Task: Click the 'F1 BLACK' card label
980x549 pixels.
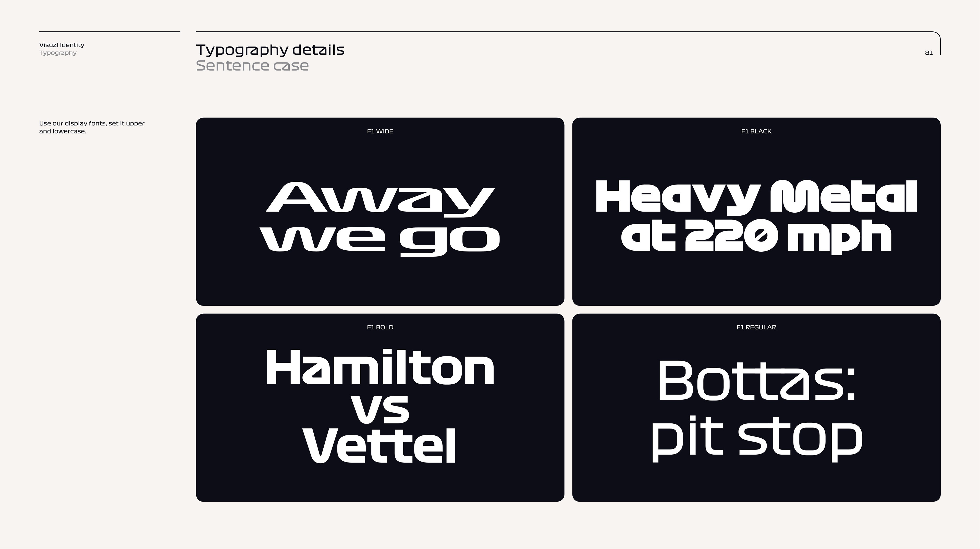Action: 756,131
